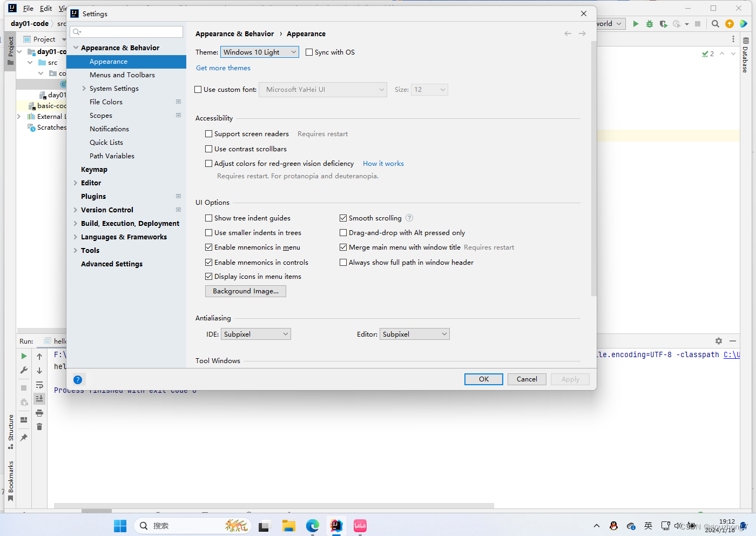Pin the Run tab with pin icon

(24, 438)
